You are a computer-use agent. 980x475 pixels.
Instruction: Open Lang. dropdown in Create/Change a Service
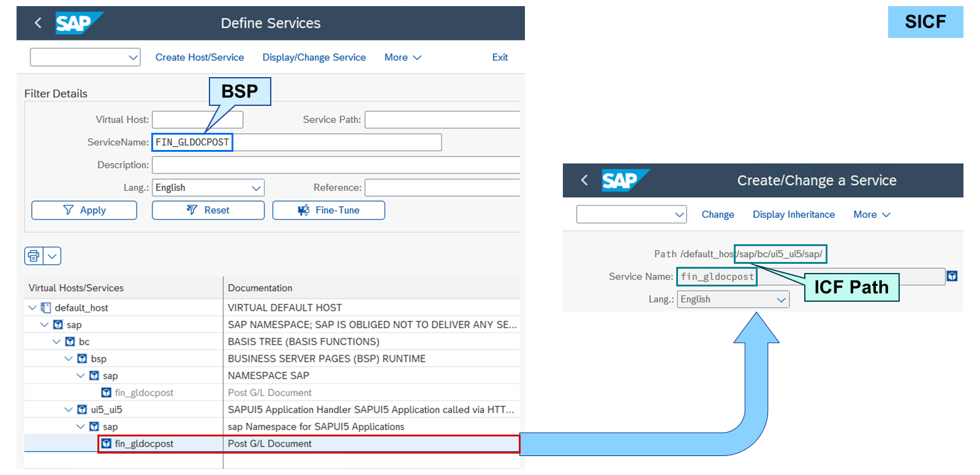[781, 299]
